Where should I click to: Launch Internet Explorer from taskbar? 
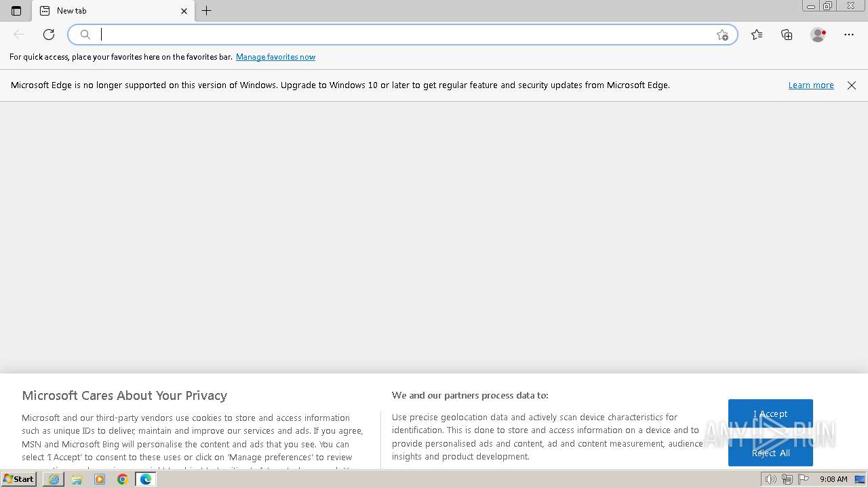[x=54, y=479]
